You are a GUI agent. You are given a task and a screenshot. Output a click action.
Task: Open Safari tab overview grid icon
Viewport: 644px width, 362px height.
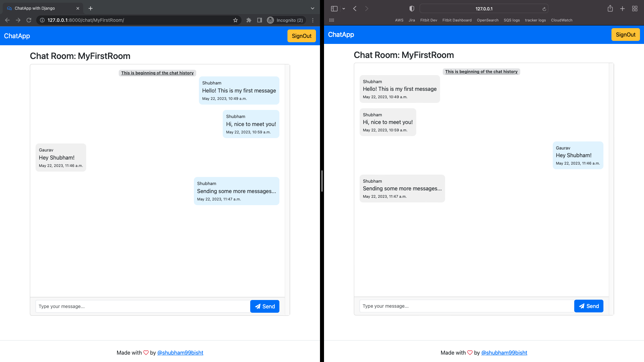pos(635,9)
